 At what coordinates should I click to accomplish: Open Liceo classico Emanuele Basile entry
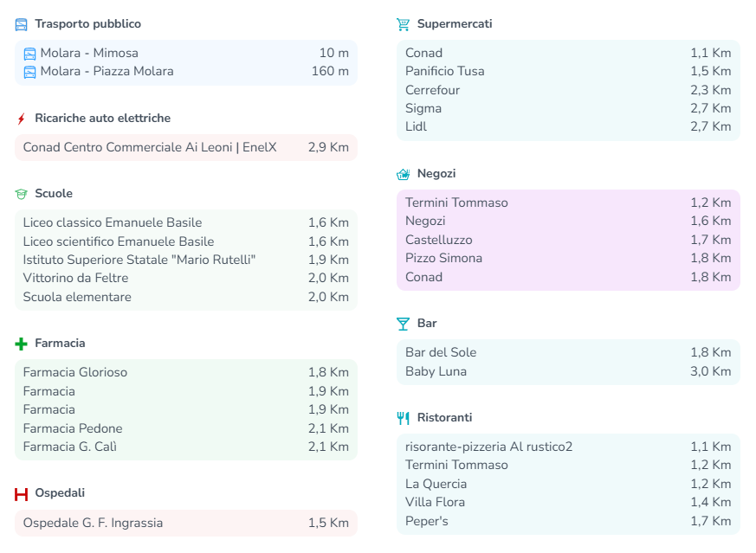click(113, 222)
